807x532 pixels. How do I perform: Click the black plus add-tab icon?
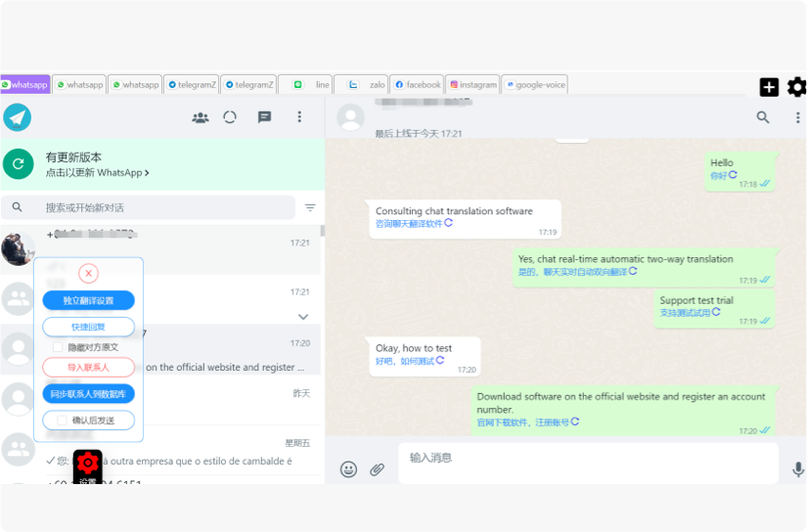coord(769,88)
